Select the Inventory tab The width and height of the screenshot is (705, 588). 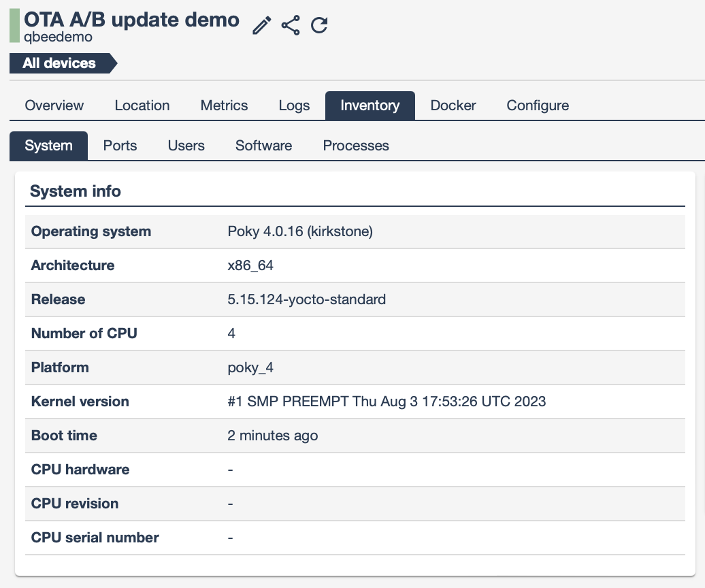point(370,105)
